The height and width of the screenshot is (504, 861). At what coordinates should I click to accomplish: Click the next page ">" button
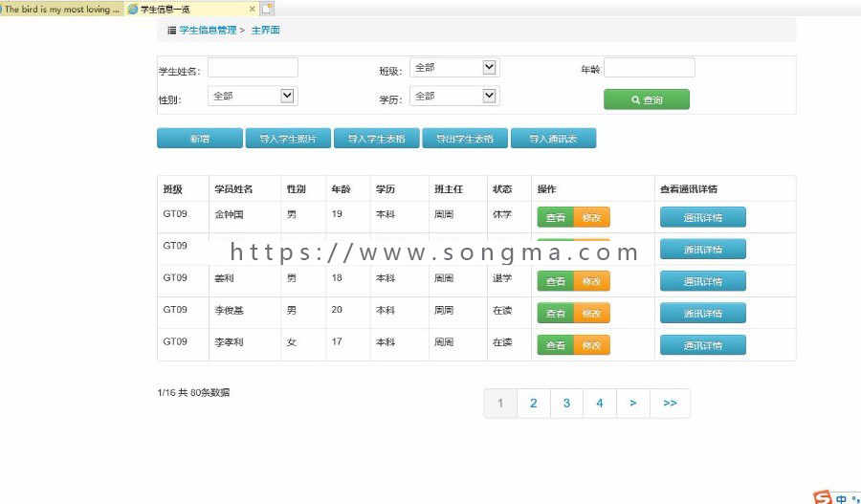click(633, 403)
